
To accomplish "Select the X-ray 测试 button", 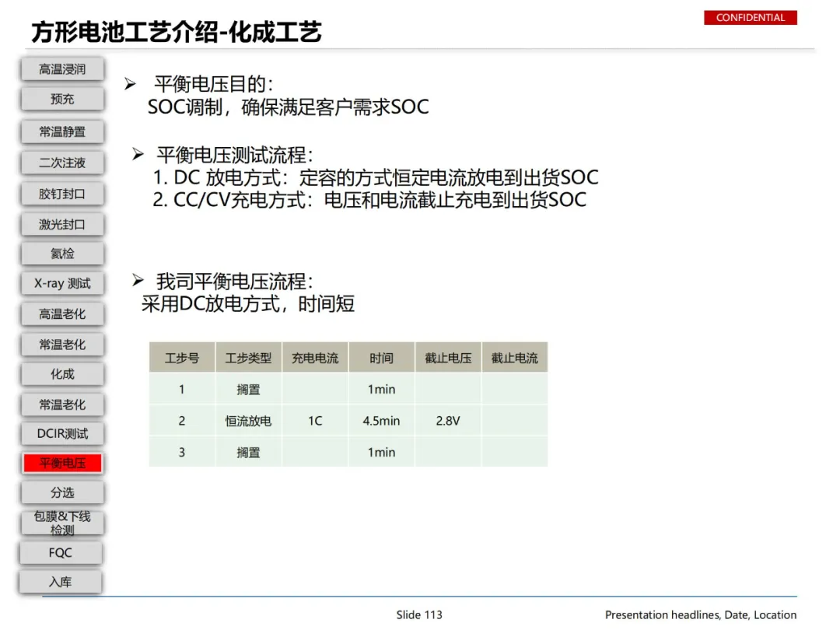I will [62, 283].
